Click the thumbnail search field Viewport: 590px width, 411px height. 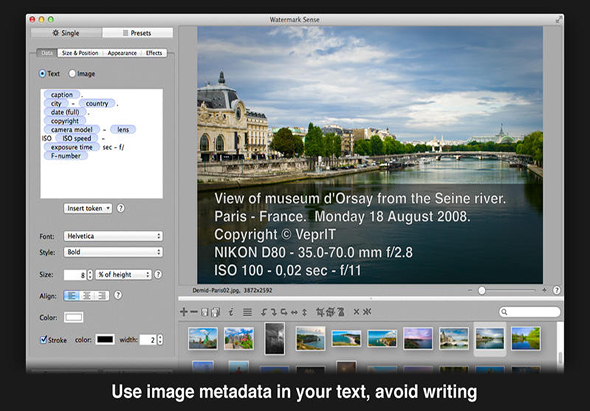click(x=529, y=312)
